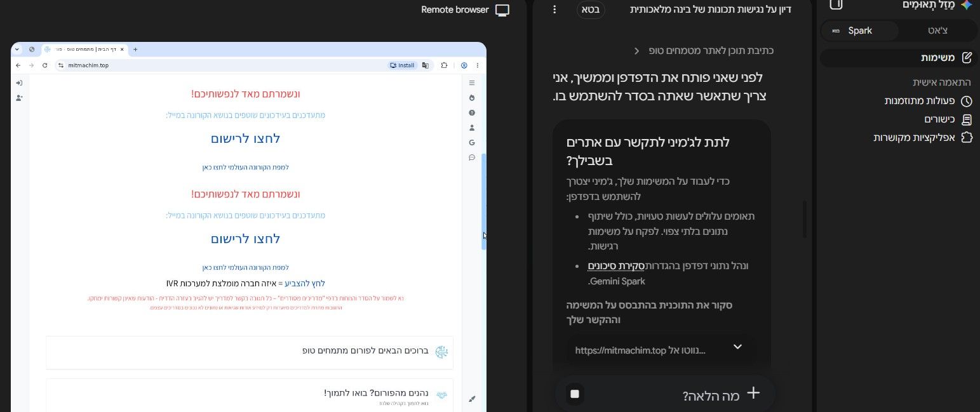Toggle the Gemini sidebar panel icon

click(x=836, y=5)
